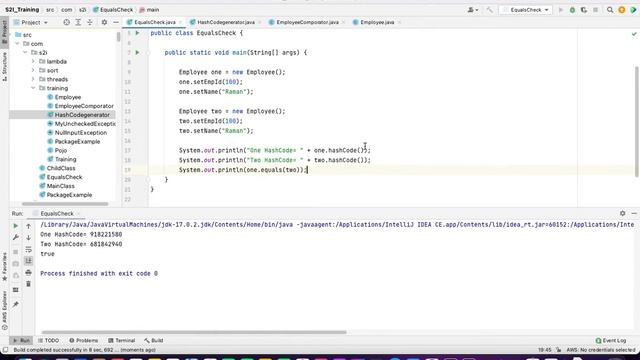The image size is (640, 360).
Task: Hide the Run tool window
Action: 634,213
